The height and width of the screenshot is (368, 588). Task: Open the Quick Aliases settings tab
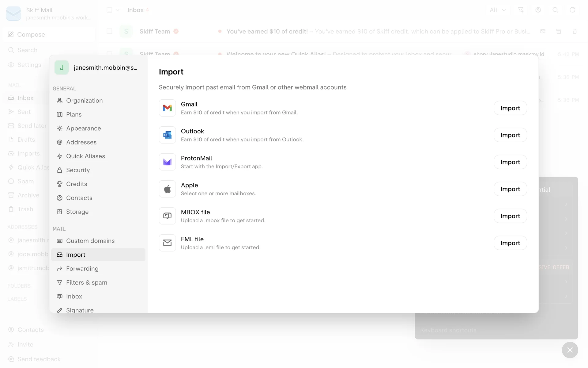coord(85,156)
